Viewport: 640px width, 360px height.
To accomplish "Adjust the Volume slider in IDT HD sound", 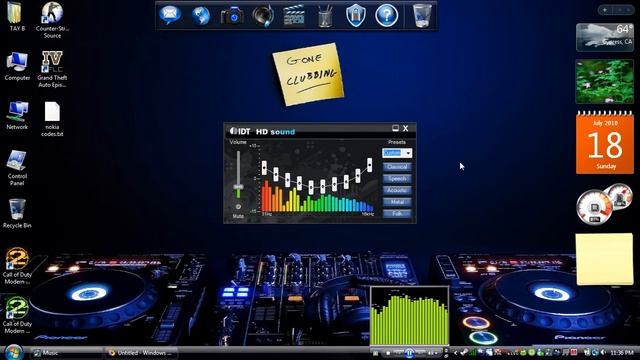I will [238, 187].
